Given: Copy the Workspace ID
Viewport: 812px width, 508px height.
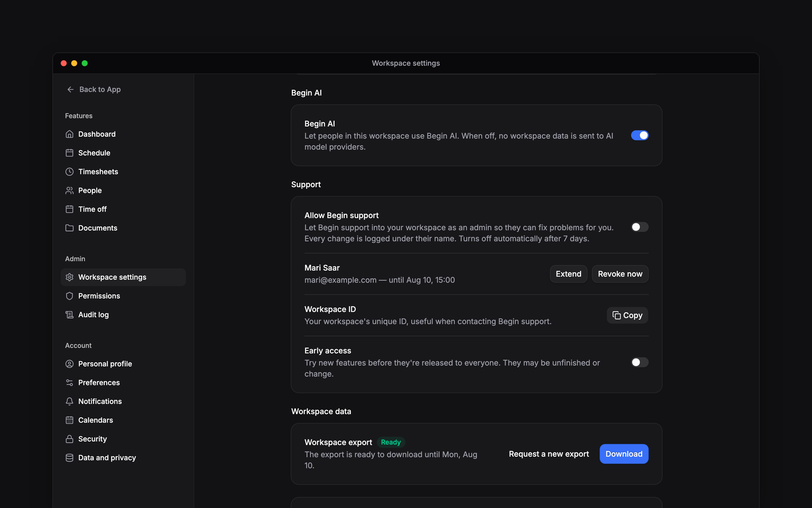Looking at the screenshot, I should click(627, 315).
